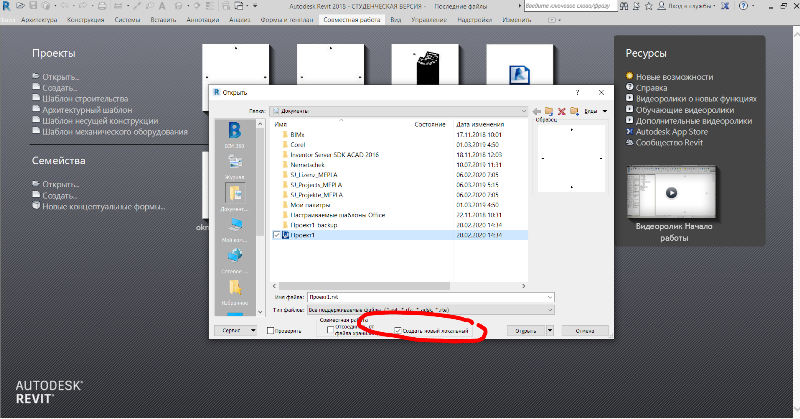Click Архитектурный шаблон link
The image size is (800, 419).
(87, 110)
